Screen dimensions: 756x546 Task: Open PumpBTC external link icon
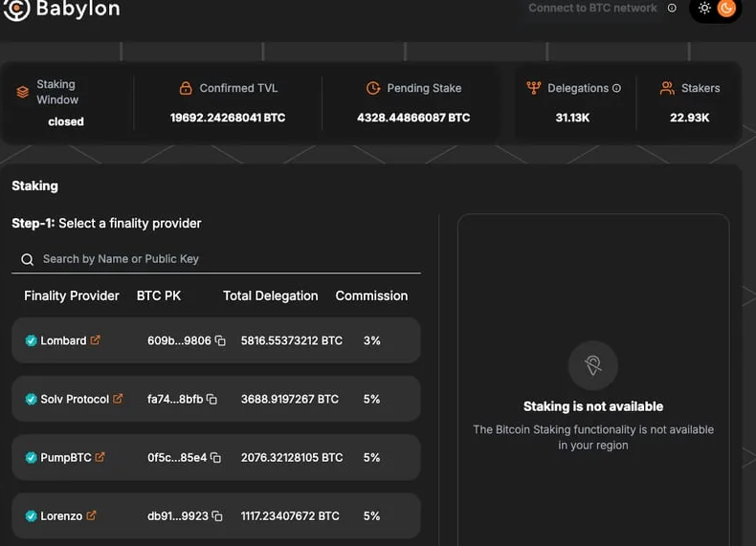(x=100, y=457)
